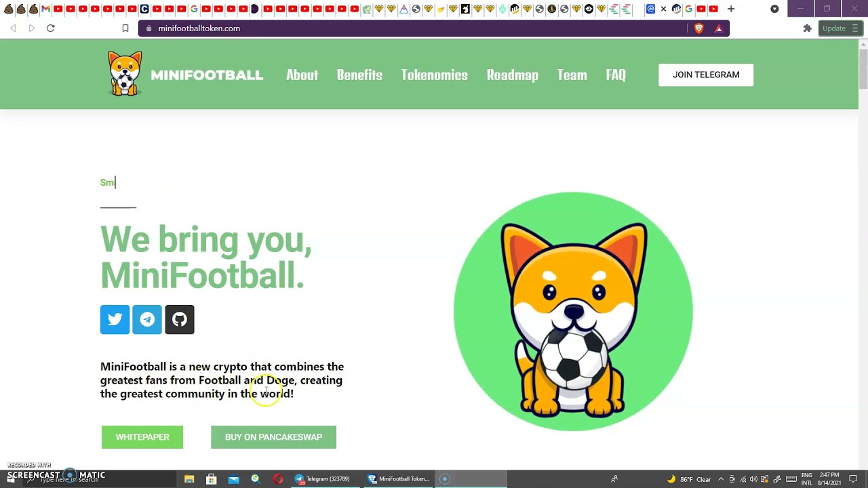Click the site lock icon in address bar

[149, 28]
